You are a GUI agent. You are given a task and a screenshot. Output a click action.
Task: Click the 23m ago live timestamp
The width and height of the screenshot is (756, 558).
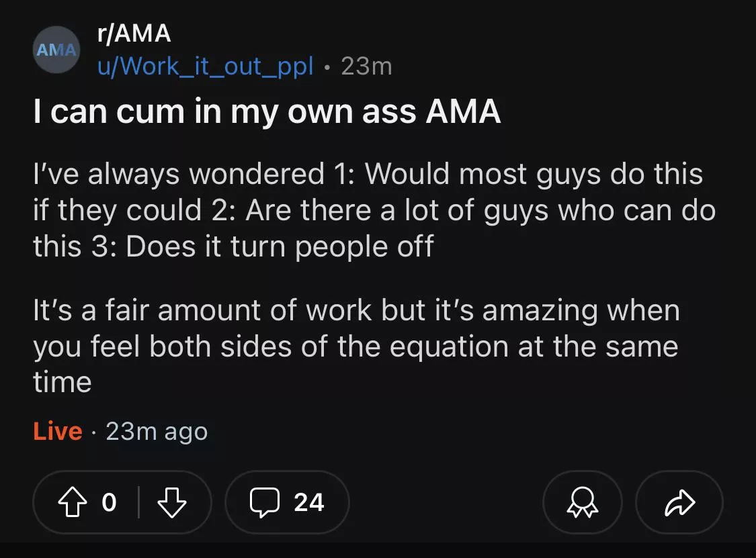click(157, 431)
